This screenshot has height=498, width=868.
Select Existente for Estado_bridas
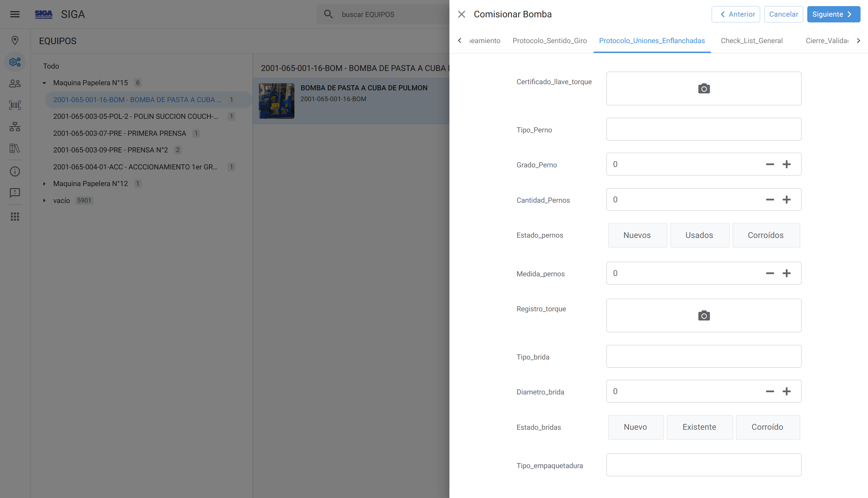pos(699,427)
